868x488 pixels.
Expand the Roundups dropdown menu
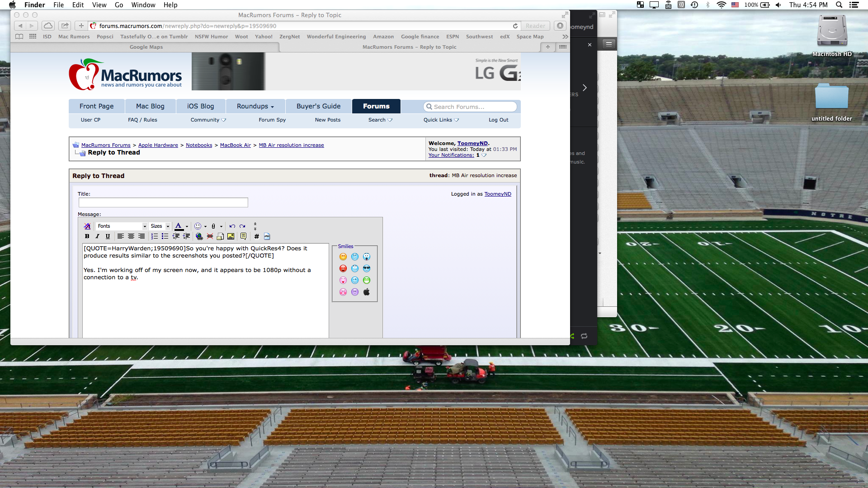tap(255, 106)
